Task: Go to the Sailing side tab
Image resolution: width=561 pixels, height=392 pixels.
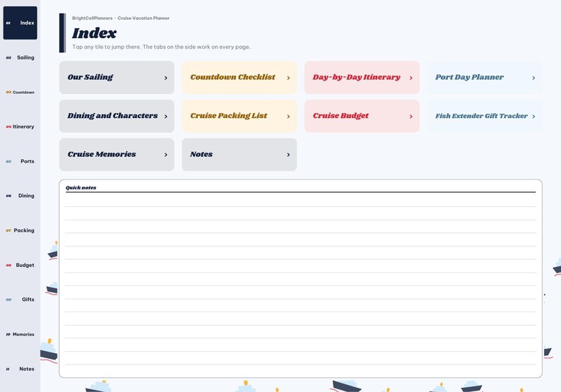Action: tap(20, 58)
